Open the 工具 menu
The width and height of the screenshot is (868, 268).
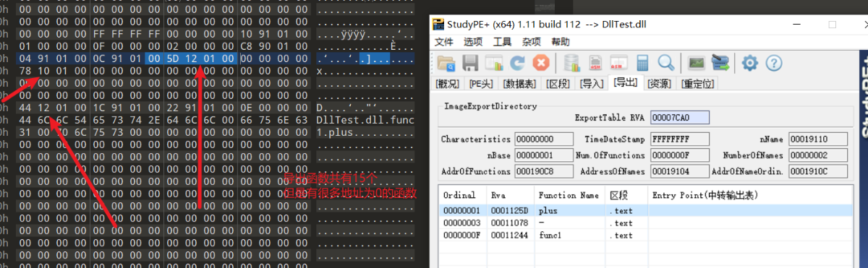tap(503, 42)
